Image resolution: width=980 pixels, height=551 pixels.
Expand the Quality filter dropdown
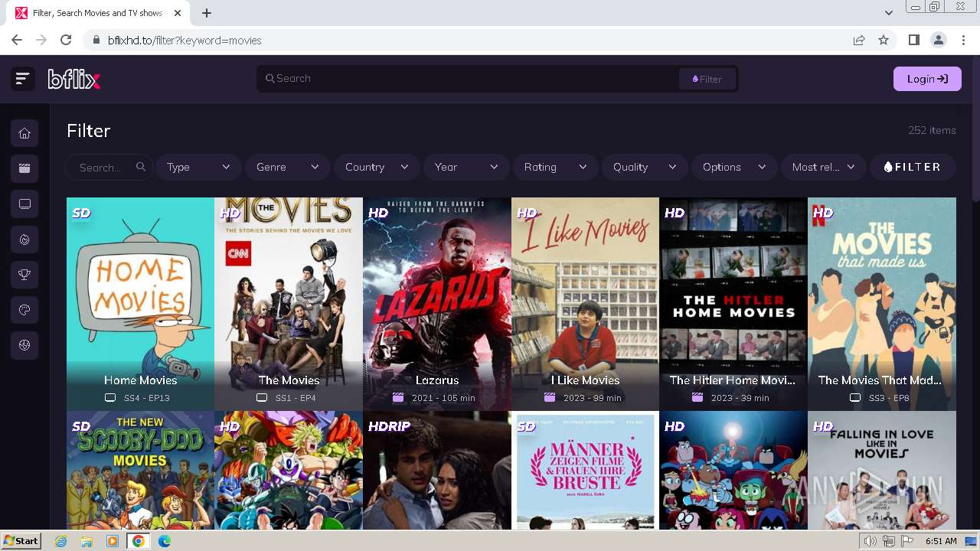click(645, 167)
